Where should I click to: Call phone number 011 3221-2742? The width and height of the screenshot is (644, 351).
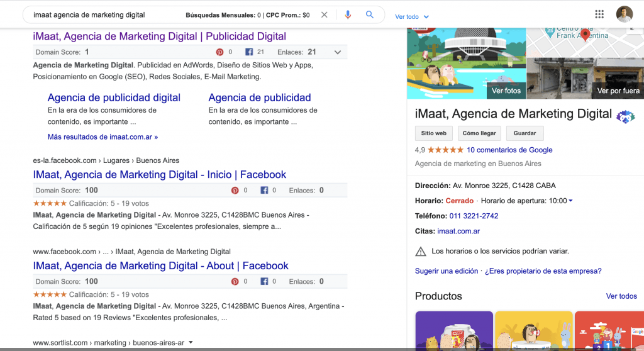(x=474, y=216)
